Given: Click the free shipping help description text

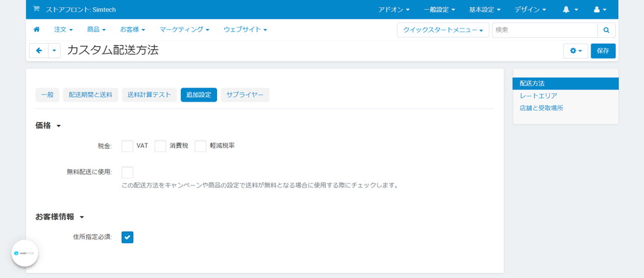Looking at the screenshot, I should (260, 185).
